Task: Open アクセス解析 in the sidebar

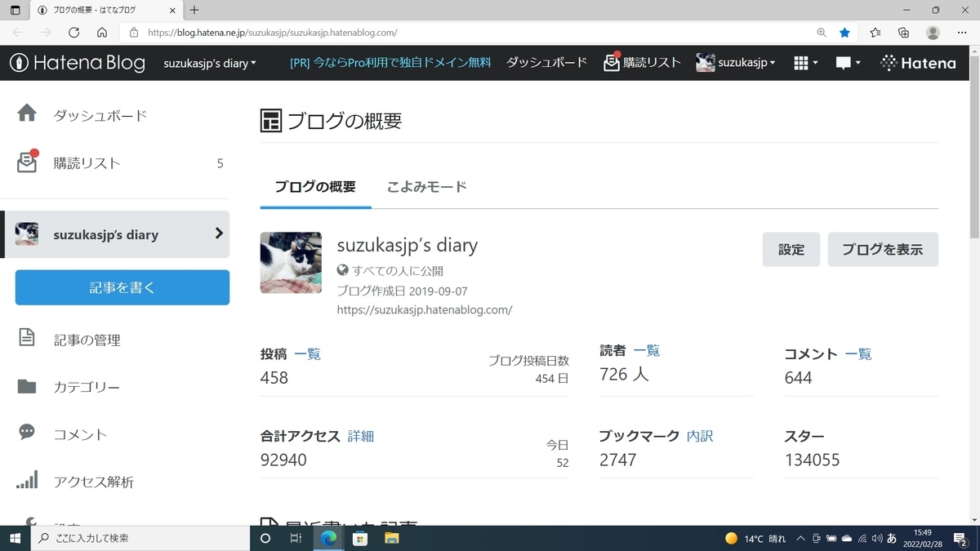Action: pyautogui.click(x=93, y=482)
